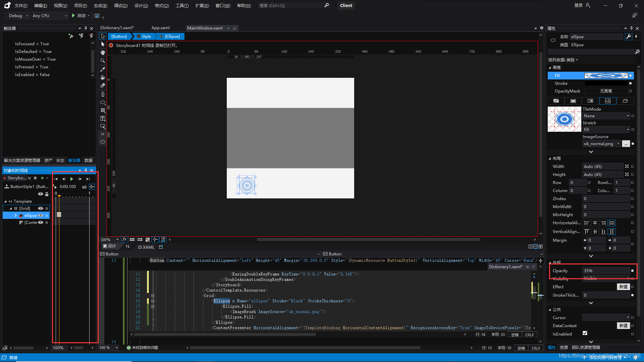Open the Any CPU platform dropdown

[50, 16]
